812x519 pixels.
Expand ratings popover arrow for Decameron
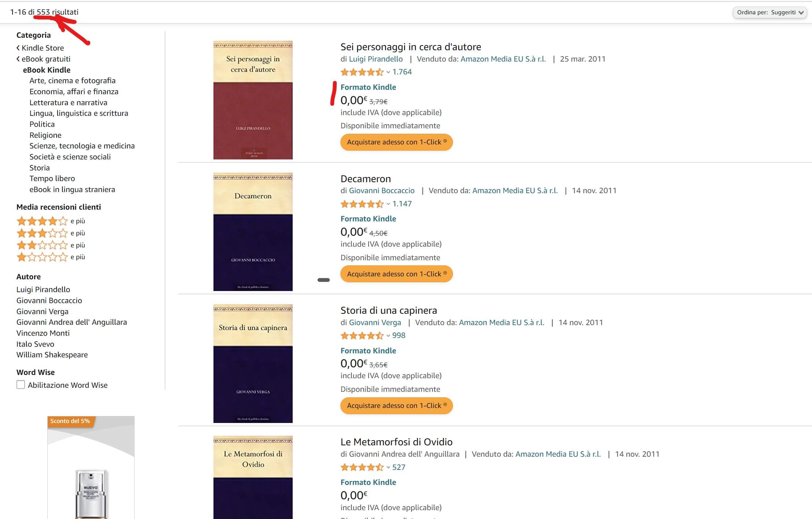[388, 204]
